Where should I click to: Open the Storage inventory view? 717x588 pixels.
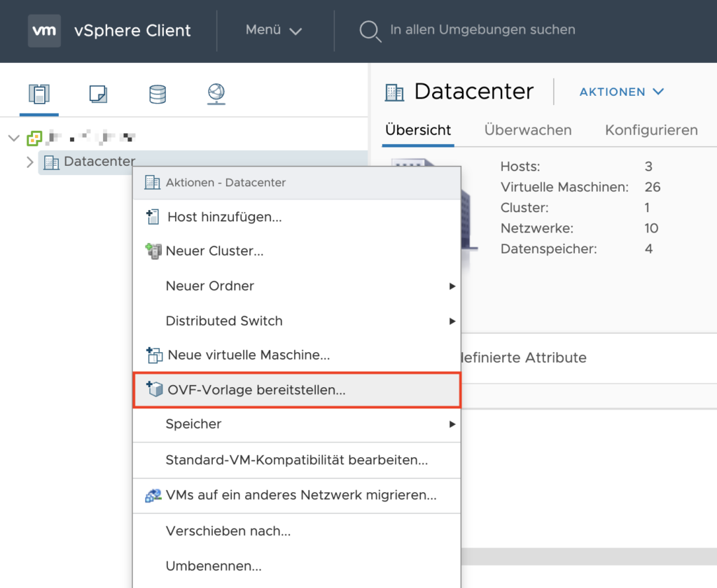point(158,94)
